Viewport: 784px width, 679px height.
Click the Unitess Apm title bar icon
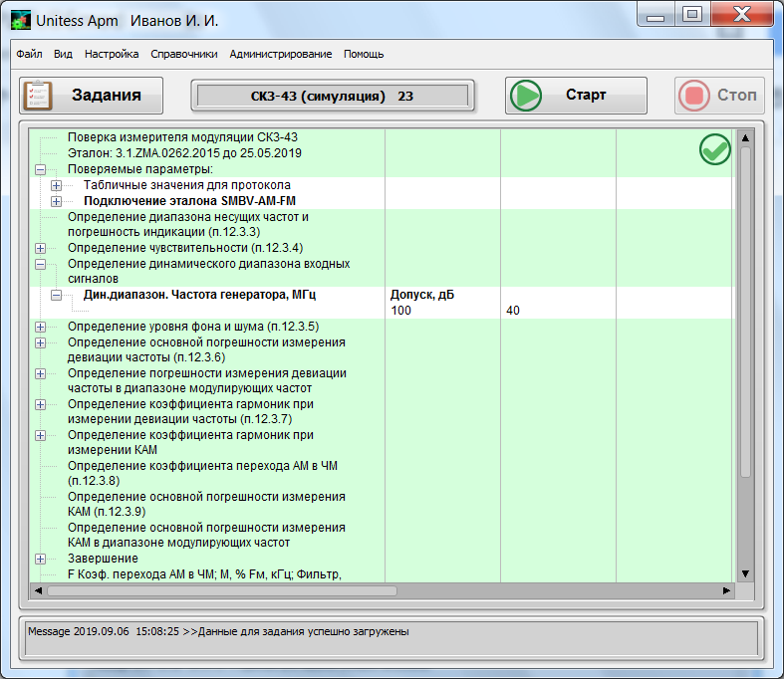click(20, 21)
